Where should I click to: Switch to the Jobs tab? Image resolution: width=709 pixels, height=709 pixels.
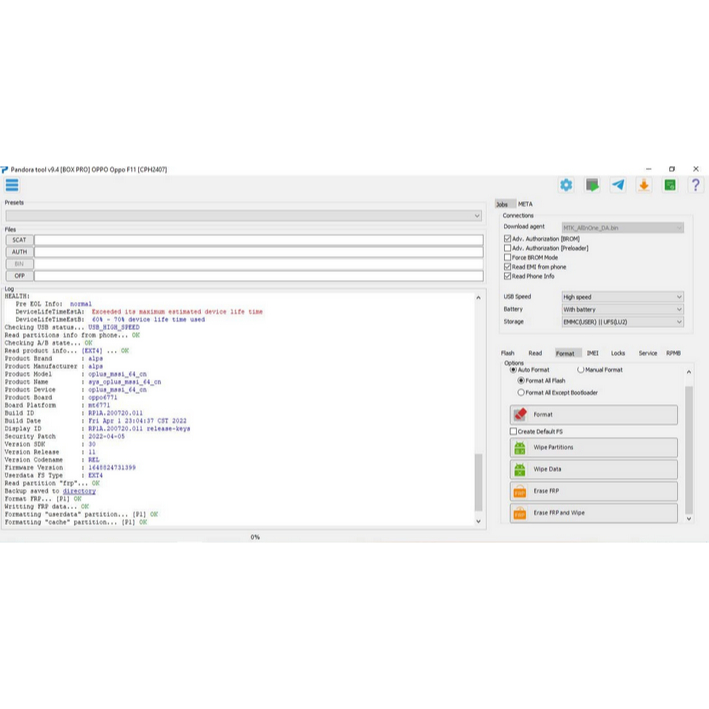click(x=503, y=204)
